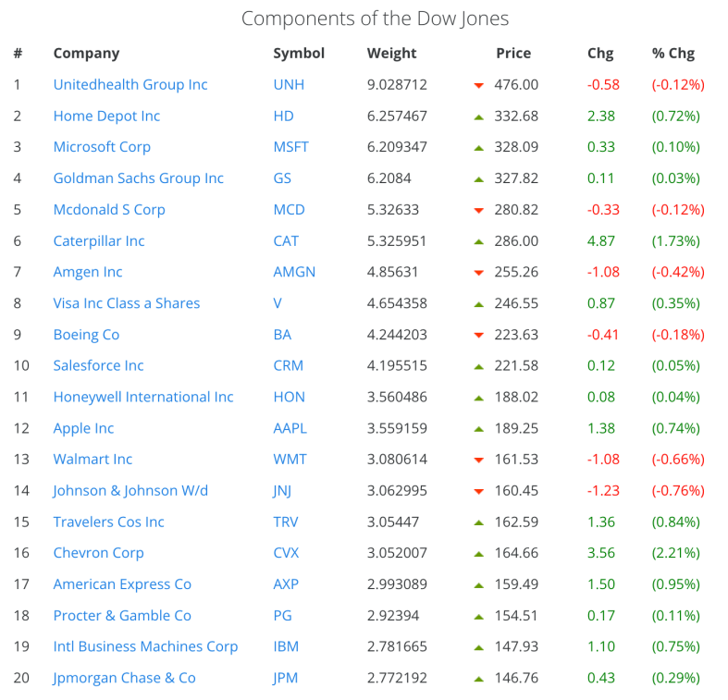Viewport: 728px width, 700px height.
Task: Click percent change (-0.76%) cell
Action: pyautogui.click(x=678, y=491)
